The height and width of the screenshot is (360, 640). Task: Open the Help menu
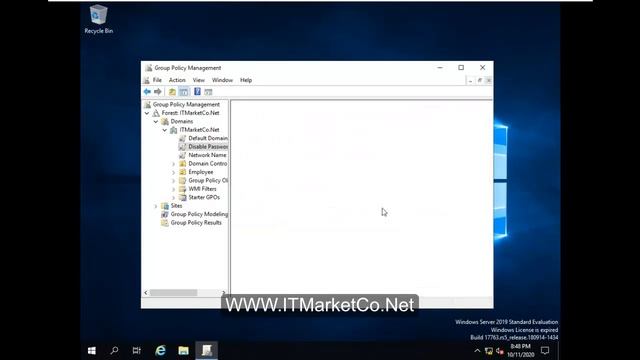tap(246, 80)
